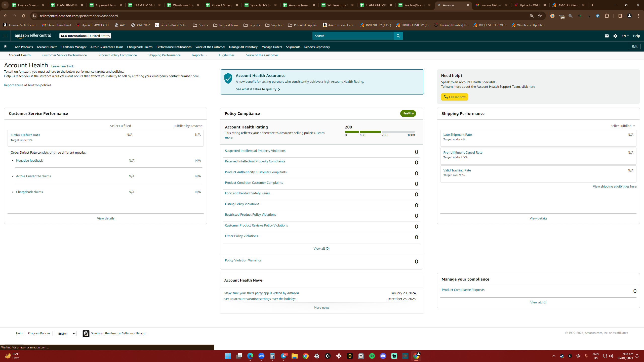Click the bookmark flag icon in favorites bar
Screen dimensions: 644x362
5,47
